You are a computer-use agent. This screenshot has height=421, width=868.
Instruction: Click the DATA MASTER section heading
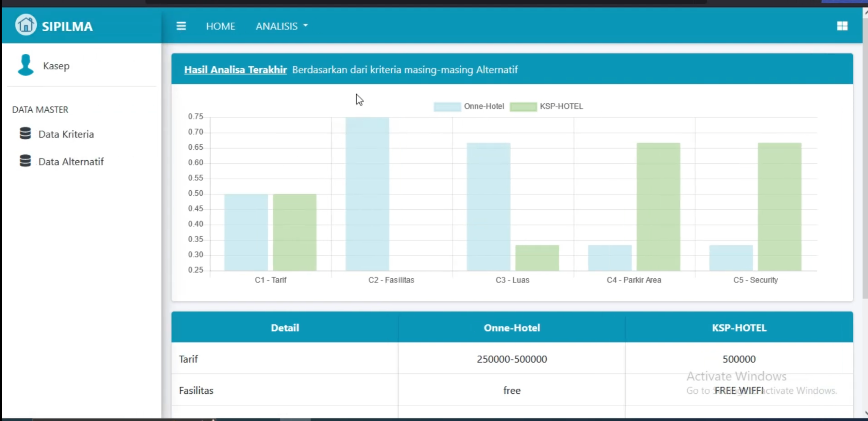point(40,110)
